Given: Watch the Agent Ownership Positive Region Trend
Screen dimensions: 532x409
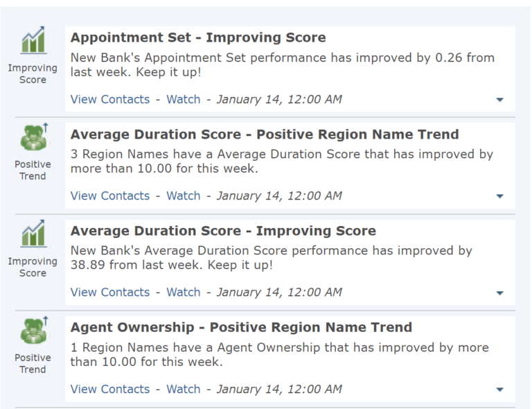Looking at the screenshot, I should pos(183,389).
